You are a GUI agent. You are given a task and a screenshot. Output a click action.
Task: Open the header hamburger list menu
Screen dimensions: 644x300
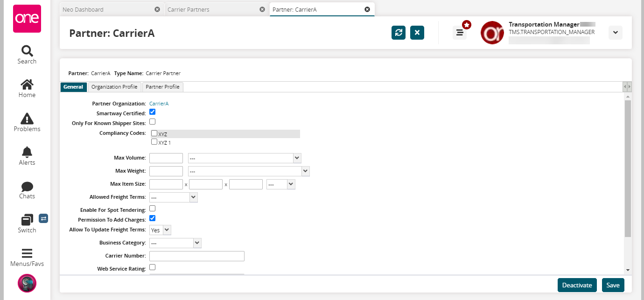460,33
